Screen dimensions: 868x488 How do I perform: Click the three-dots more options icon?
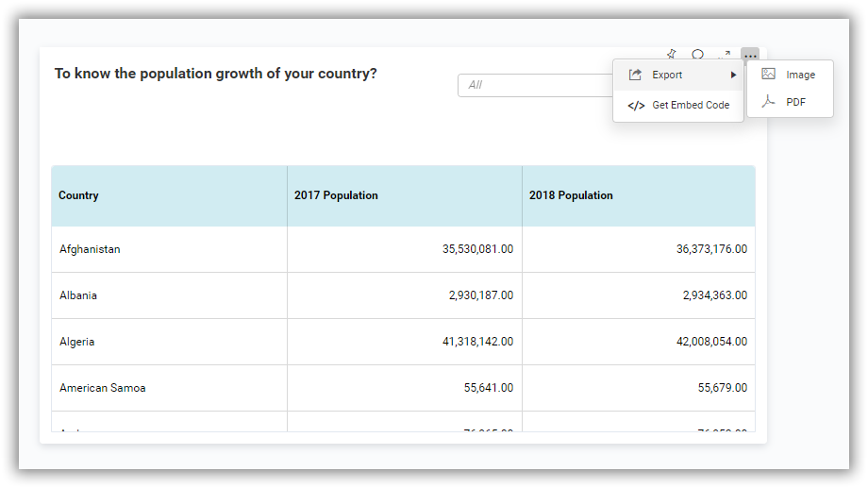point(750,56)
